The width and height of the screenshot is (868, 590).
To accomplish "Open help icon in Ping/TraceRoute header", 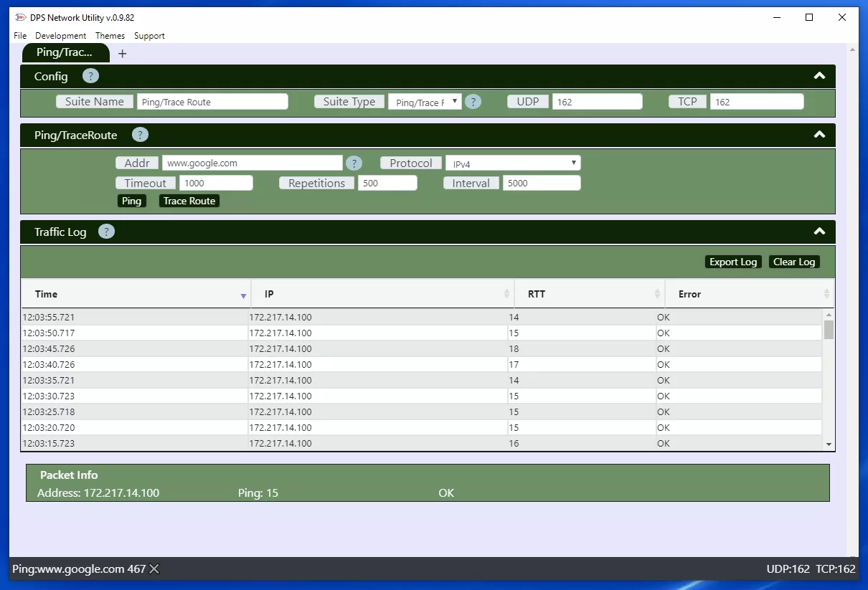I will pos(140,135).
